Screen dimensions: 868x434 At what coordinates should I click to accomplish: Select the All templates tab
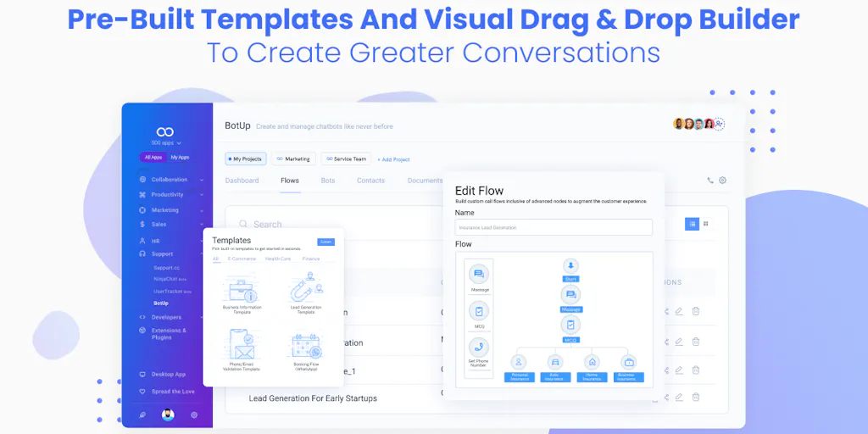pos(216,259)
